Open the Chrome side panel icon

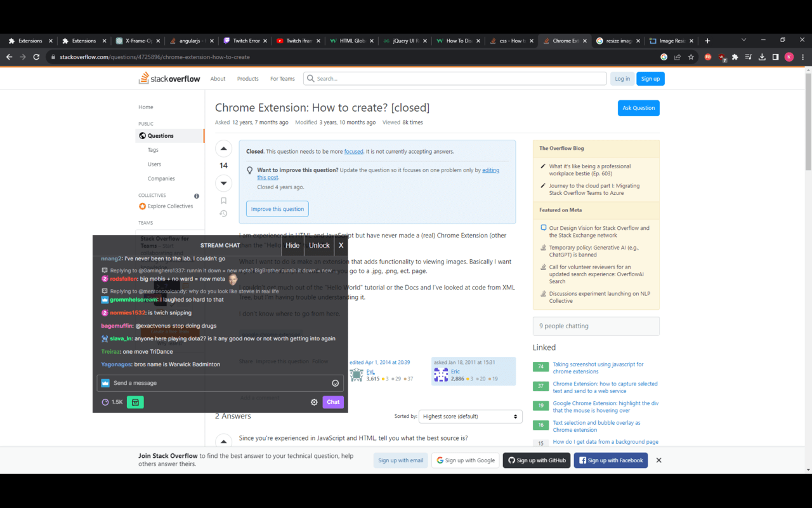775,57
